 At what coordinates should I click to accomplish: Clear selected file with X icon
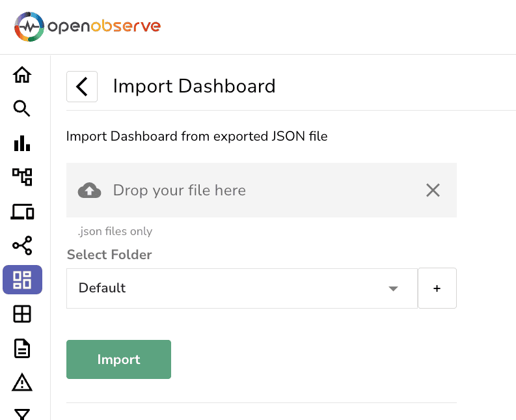[433, 190]
